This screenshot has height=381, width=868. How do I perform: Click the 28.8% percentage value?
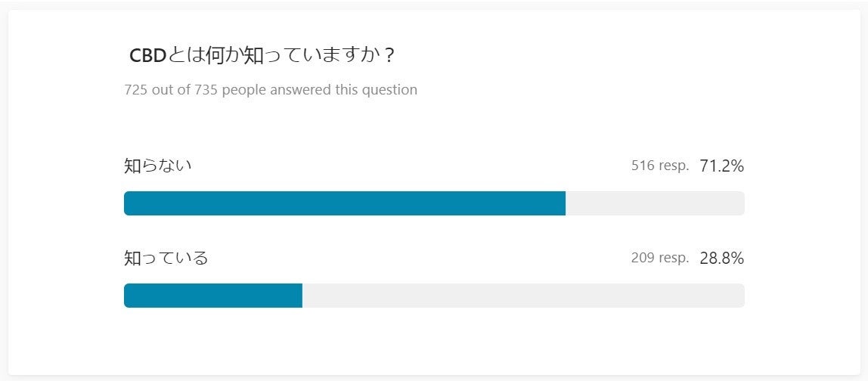point(721,258)
